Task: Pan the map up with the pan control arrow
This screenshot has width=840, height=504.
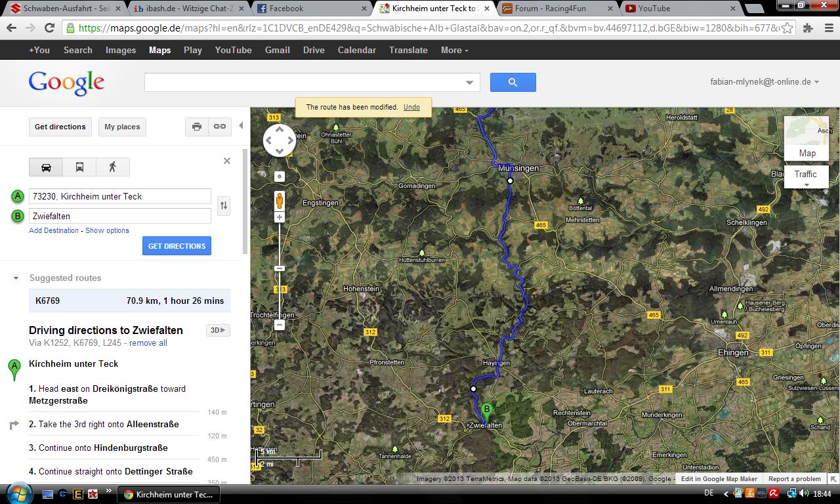Action: click(x=280, y=129)
